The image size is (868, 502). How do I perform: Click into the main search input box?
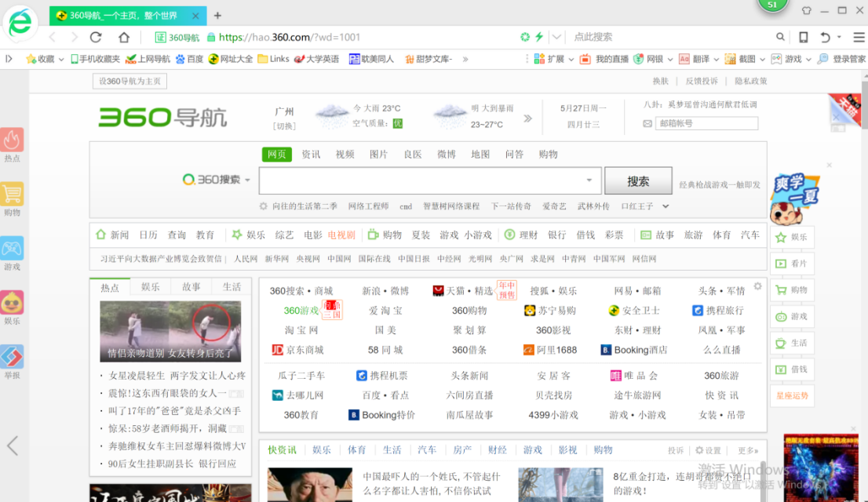[423, 181]
